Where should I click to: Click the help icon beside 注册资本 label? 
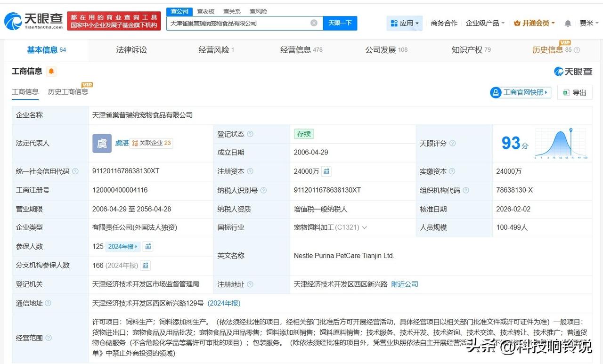click(x=250, y=171)
